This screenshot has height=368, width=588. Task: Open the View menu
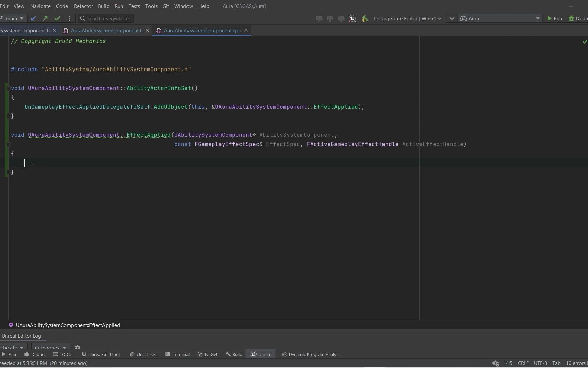point(19,6)
